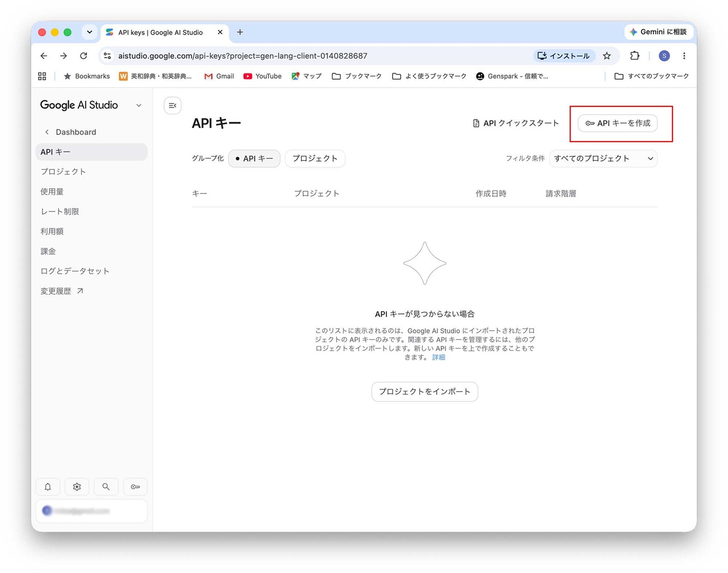Open the extensions puzzle icon
The width and height of the screenshot is (728, 573).
(634, 56)
